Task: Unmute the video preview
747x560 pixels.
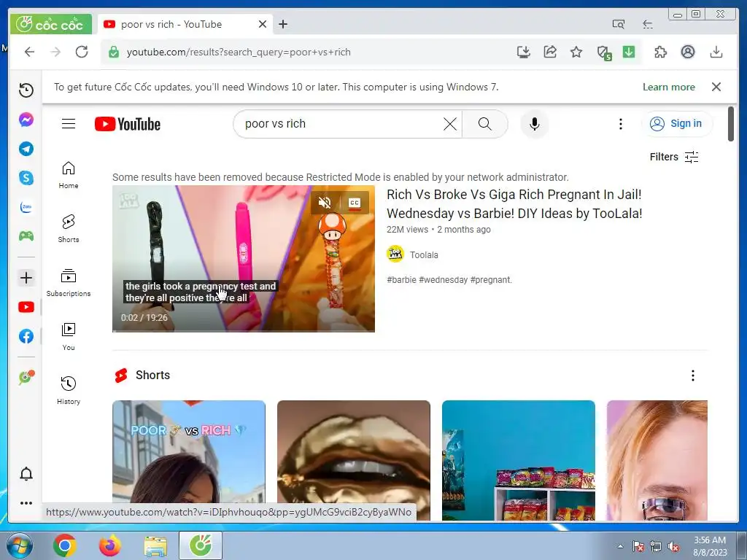Action: (325, 203)
